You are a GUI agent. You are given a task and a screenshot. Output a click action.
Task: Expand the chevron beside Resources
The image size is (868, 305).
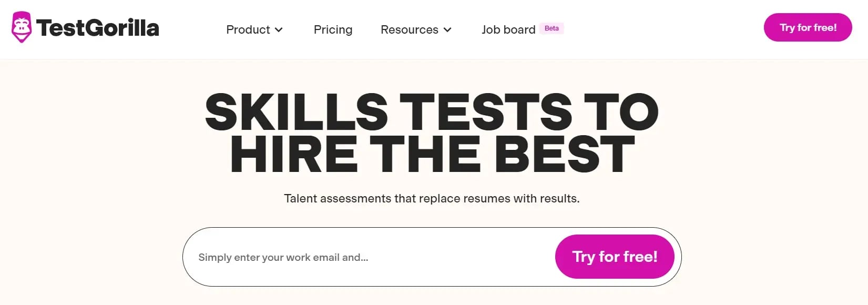point(447,30)
